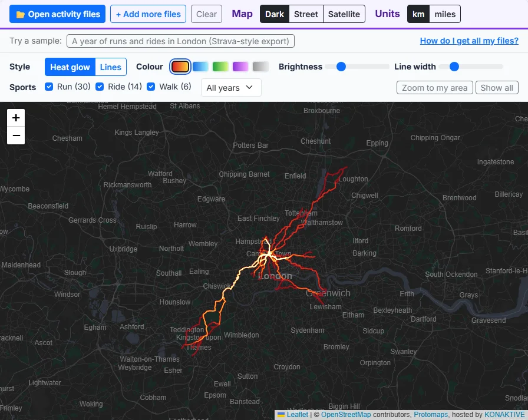
Task: Pick the purple colour swatch
Action: click(240, 67)
